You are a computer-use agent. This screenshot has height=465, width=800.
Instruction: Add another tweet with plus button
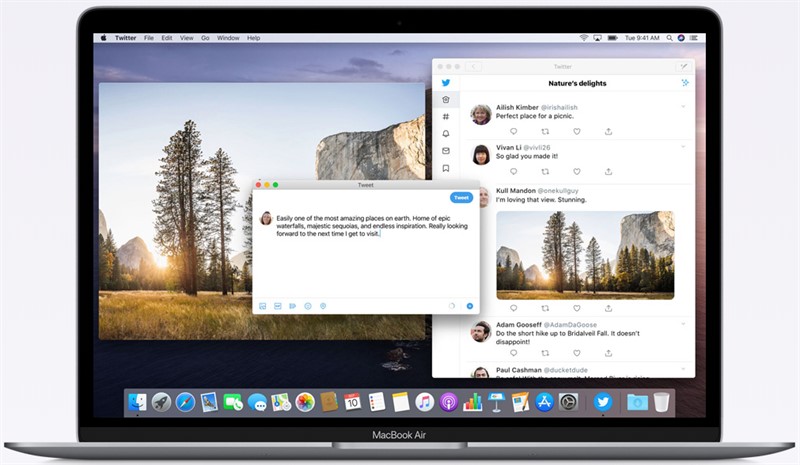click(x=470, y=306)
